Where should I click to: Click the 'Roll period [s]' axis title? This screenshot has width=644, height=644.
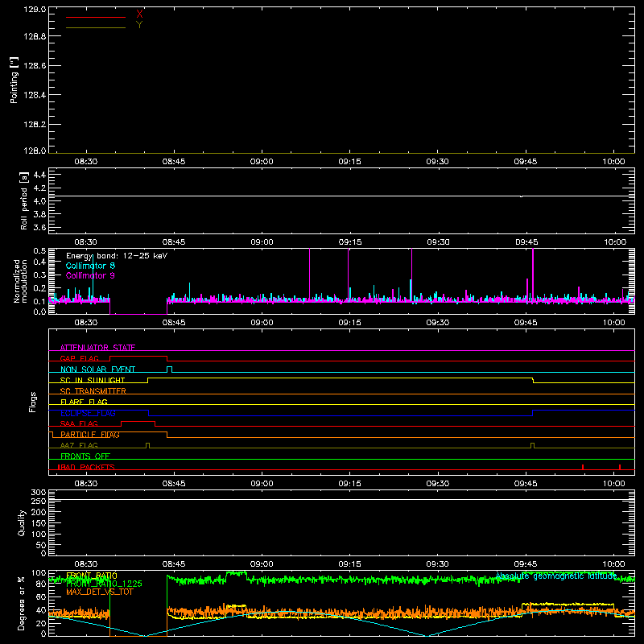pyautogui.click(x=24, y=201)
